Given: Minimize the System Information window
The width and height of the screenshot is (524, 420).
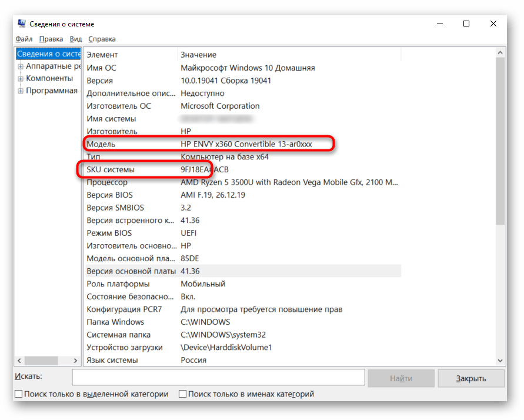Looking at the screenshot, I should 440,24.
